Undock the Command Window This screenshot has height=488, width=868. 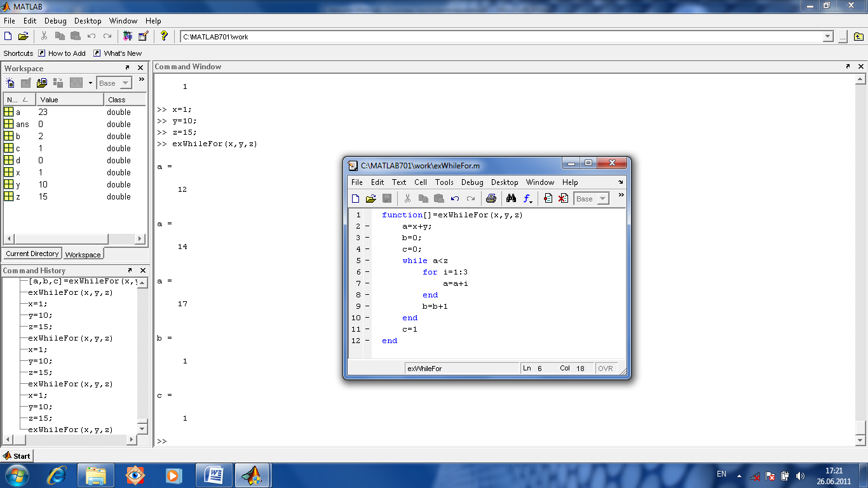tap(848, 66)
